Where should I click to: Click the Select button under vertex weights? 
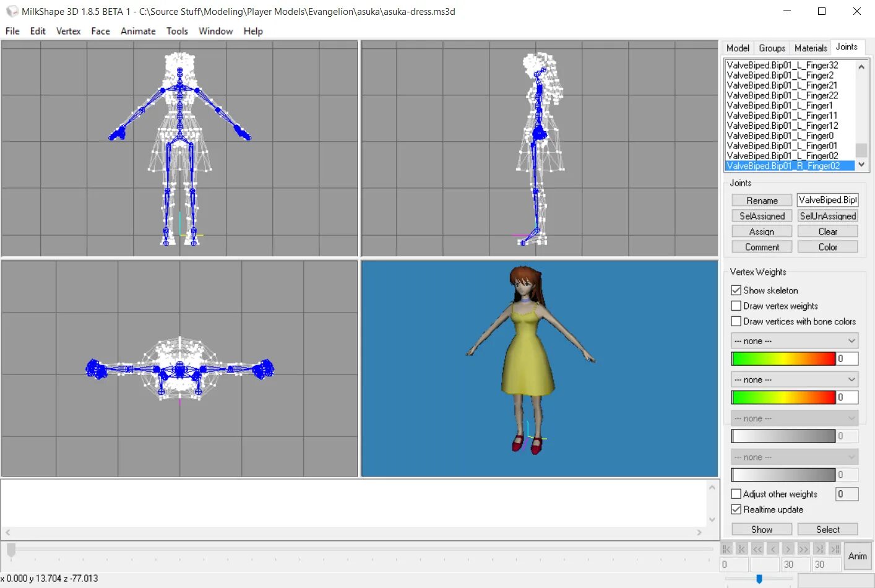point(828,529)
